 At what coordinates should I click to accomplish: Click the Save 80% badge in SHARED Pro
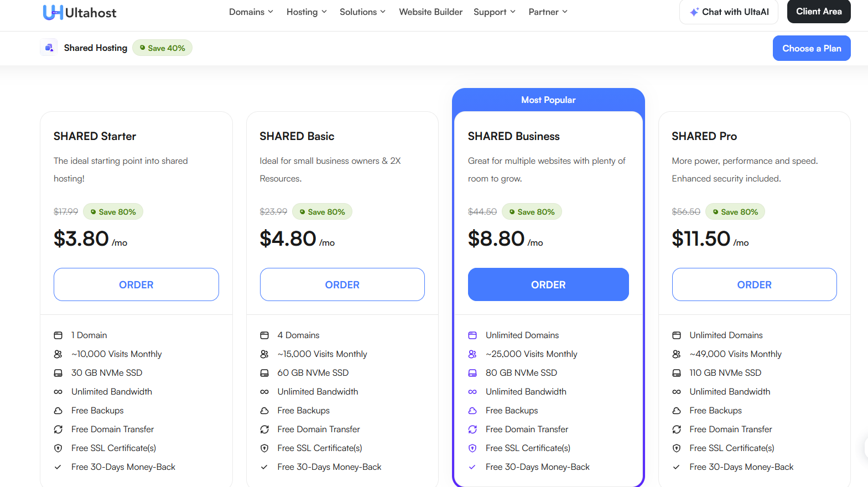point(735,212)
